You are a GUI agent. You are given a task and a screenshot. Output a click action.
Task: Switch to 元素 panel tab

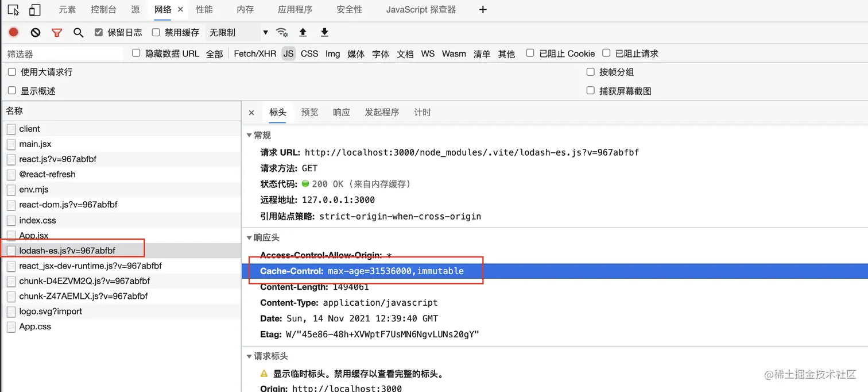pos(67,10)
